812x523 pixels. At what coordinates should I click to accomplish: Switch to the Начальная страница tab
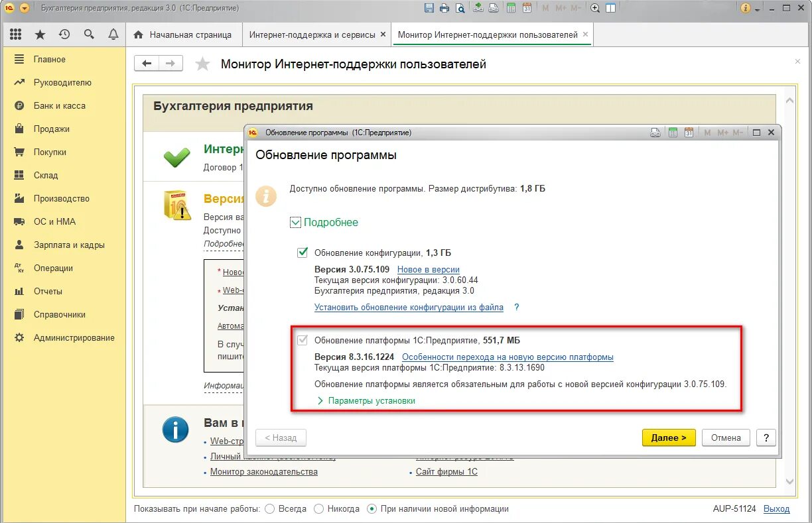pyautogui.click(x=183, y=34)
